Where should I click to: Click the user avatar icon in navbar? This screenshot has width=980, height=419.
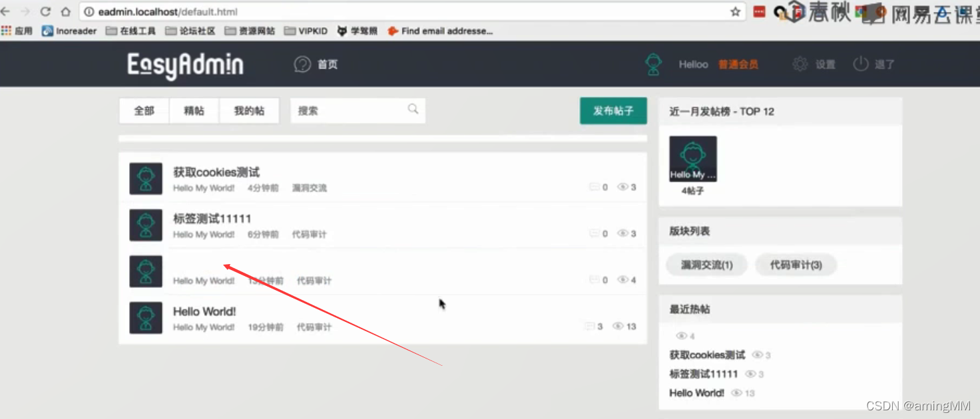coord(653,64)
